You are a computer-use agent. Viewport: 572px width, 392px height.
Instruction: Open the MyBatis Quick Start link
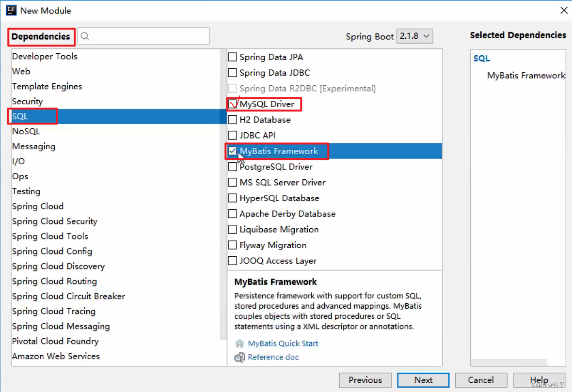click(x=283, y=343)
